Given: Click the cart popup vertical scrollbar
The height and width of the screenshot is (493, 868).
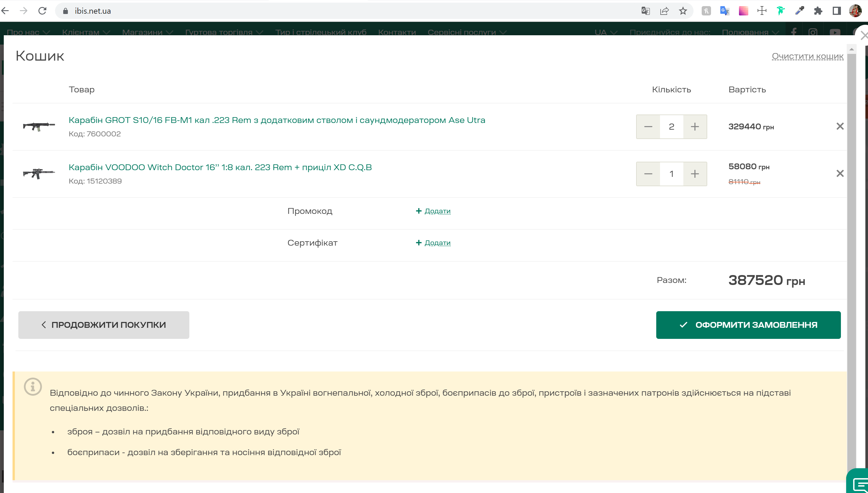Looking at the screenshot, I should (x=851, y=237).
